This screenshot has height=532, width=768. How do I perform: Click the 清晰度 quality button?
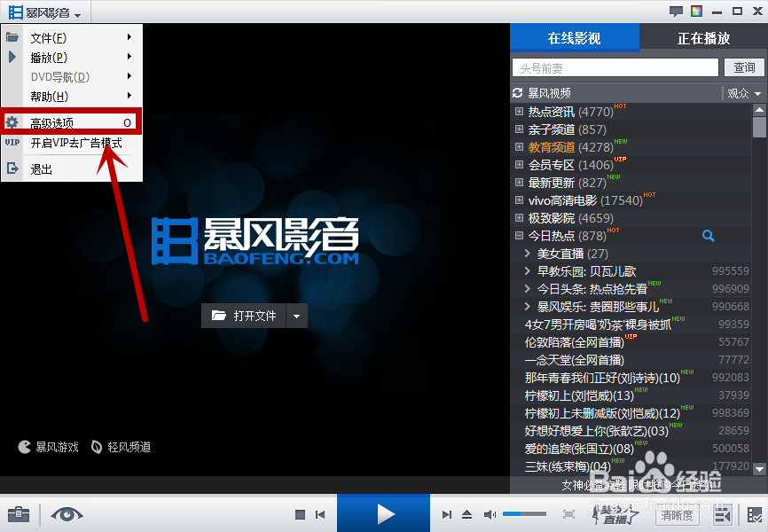(x=677, y=514)
